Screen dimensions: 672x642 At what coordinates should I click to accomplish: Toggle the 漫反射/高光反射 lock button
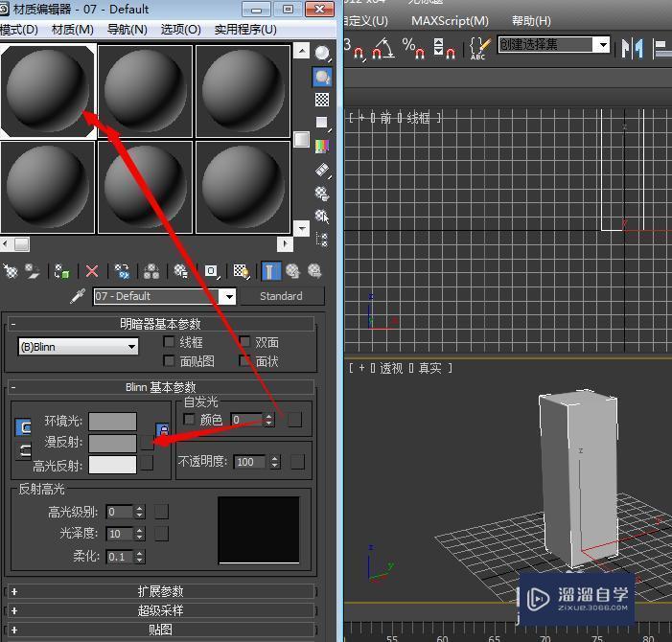coord(23,451)
